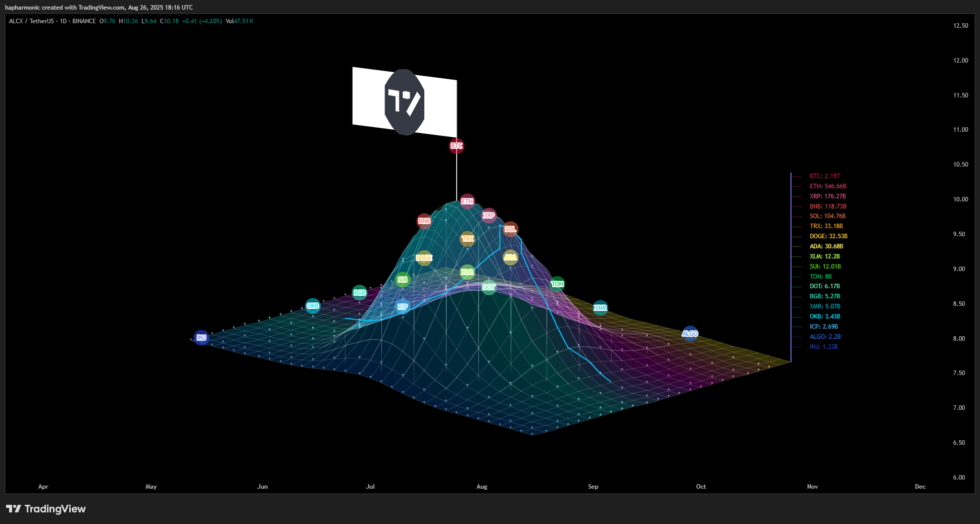Click the TON coin marker
This screenshot has height=524, width=980.
557,284
